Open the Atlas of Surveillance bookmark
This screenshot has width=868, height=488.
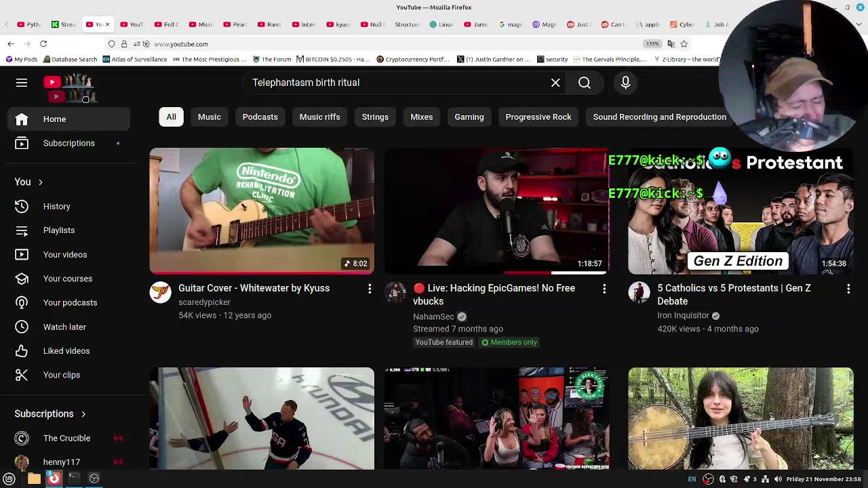tap(135, 60)
